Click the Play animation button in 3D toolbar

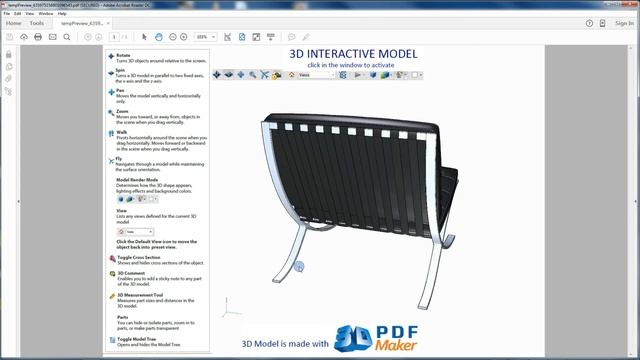pos(358,75)
